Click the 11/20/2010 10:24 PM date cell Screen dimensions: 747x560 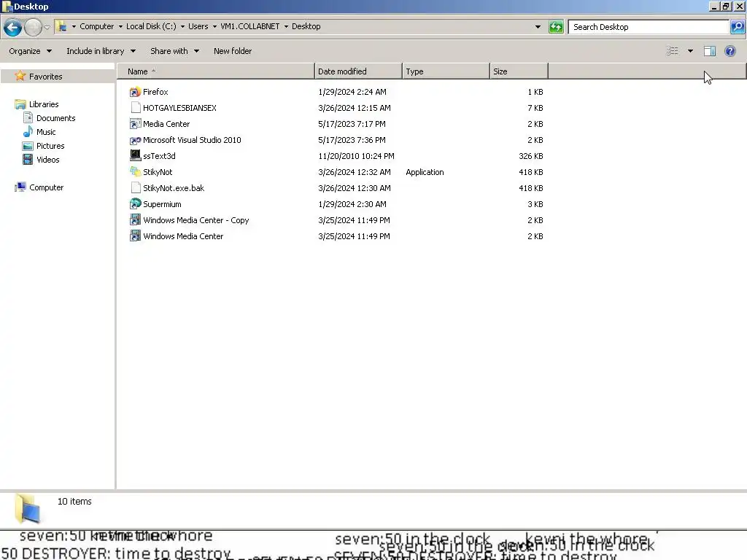pyautogui.click(x=356, y=156)
